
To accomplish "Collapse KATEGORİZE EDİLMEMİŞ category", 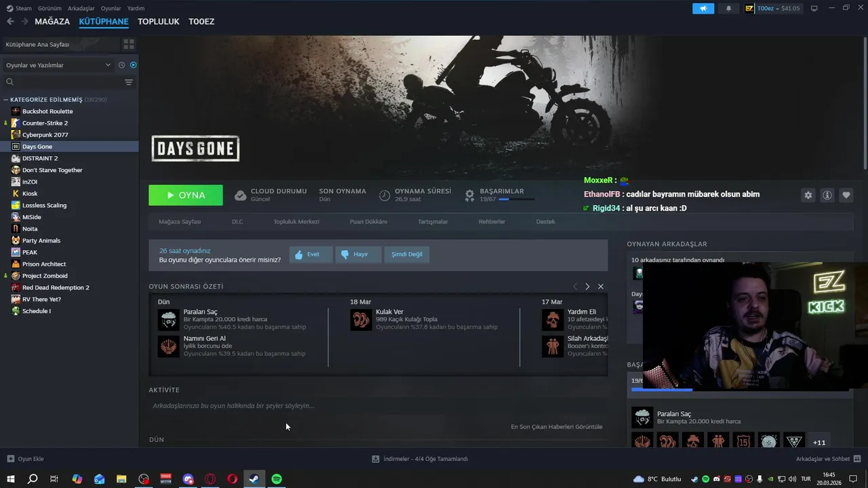I will (6, 100).
